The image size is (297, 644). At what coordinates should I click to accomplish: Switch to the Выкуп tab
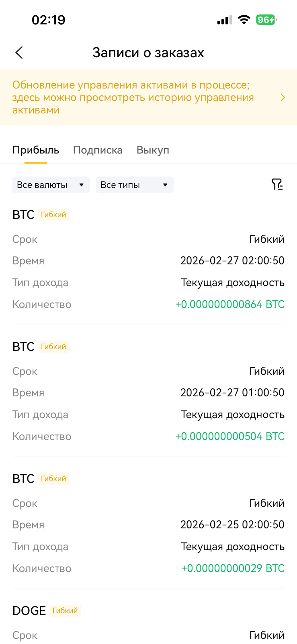(153, 150)
